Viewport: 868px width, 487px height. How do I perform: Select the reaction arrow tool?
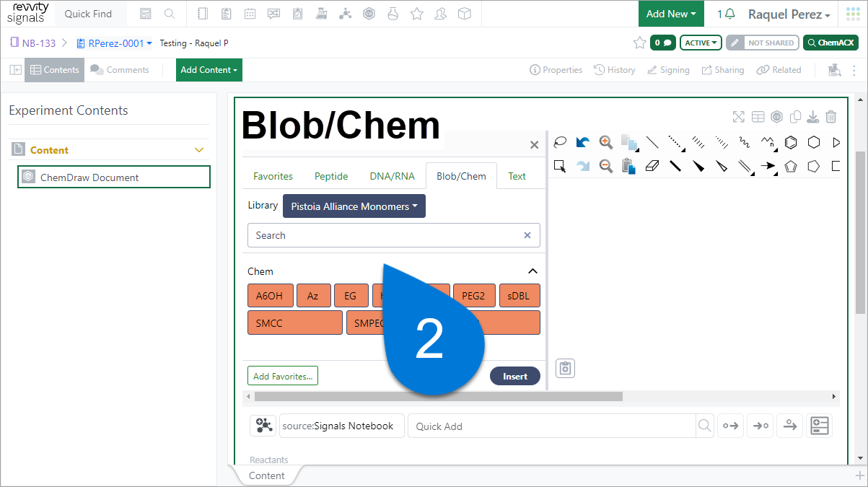pyautogui.click(x=768, y=166)
